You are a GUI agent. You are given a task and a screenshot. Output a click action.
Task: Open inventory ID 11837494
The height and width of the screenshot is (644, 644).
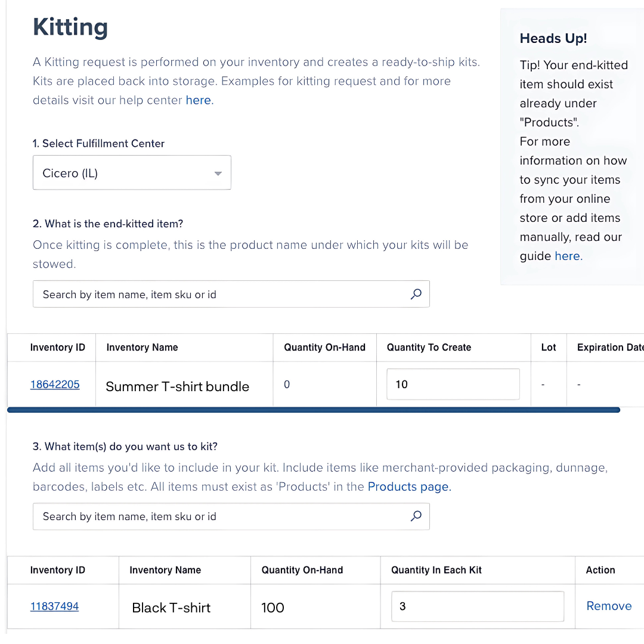pyautogui.click(x=55, y=606)
